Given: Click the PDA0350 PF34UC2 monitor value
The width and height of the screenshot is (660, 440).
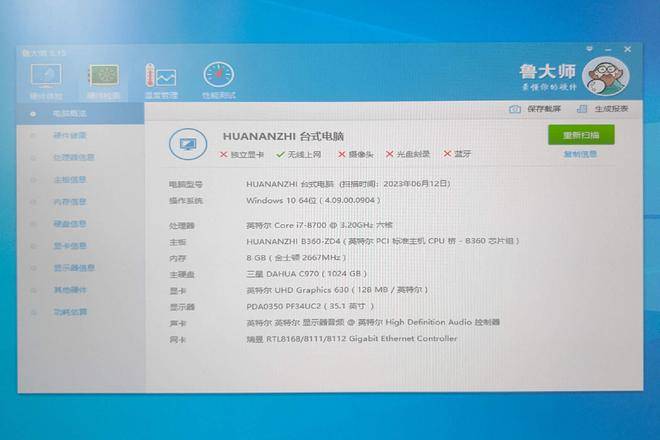Looking at the screenshot, I should click(310, 306).
